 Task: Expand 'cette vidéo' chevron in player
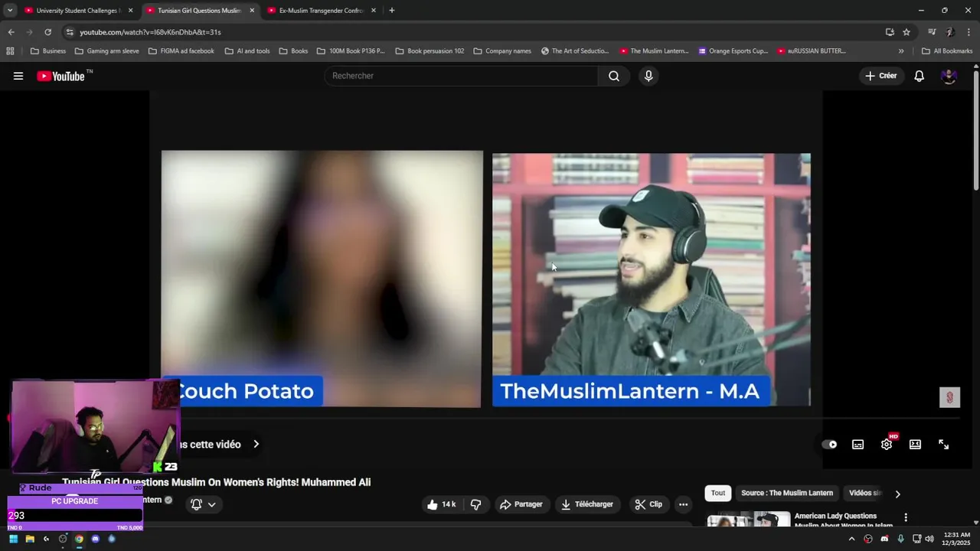(256, 444)
